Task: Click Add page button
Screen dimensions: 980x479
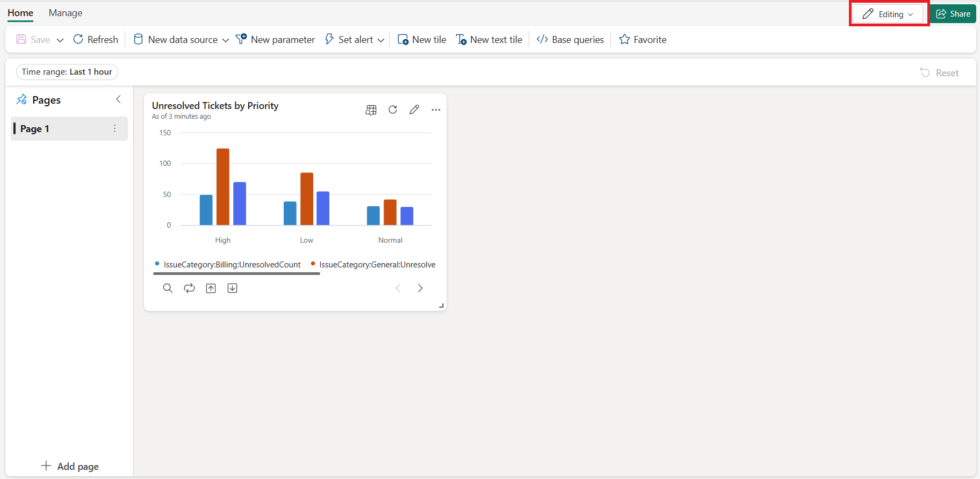Action: 70,466
